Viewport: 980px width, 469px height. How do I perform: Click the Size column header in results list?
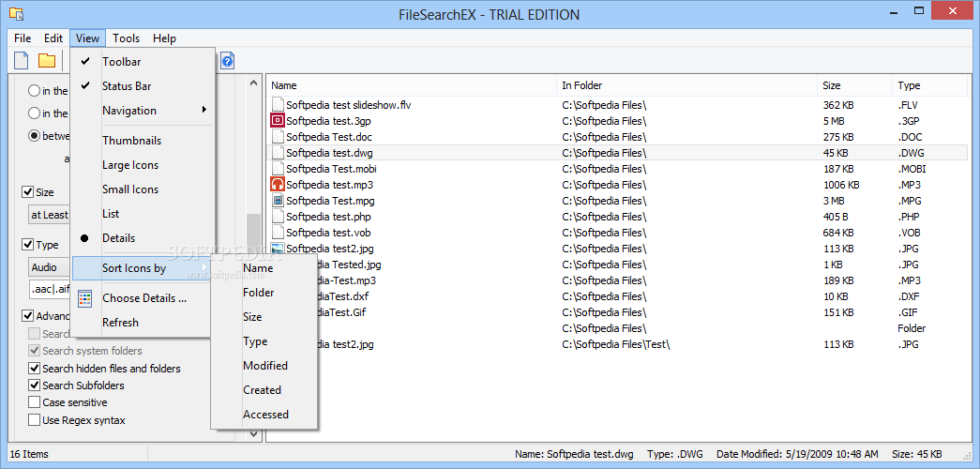pos(854,85)
